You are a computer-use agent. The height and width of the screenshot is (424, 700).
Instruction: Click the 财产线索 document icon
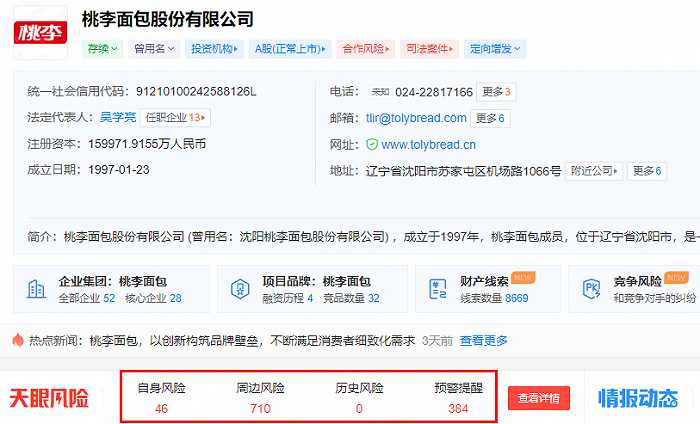[438, 289]
